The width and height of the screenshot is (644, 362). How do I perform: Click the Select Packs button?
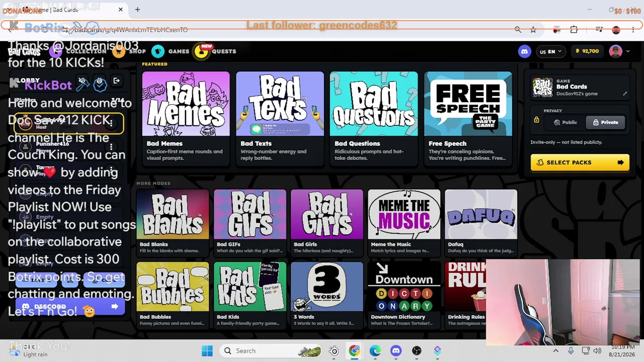point(580,162)
